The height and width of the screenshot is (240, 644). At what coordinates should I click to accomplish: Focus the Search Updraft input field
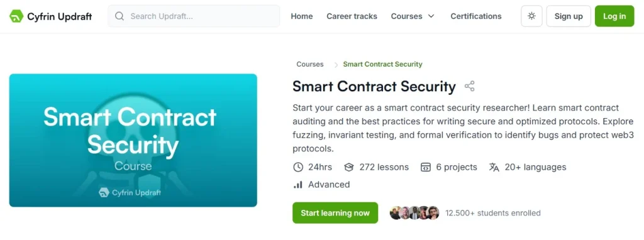[194, 16]
